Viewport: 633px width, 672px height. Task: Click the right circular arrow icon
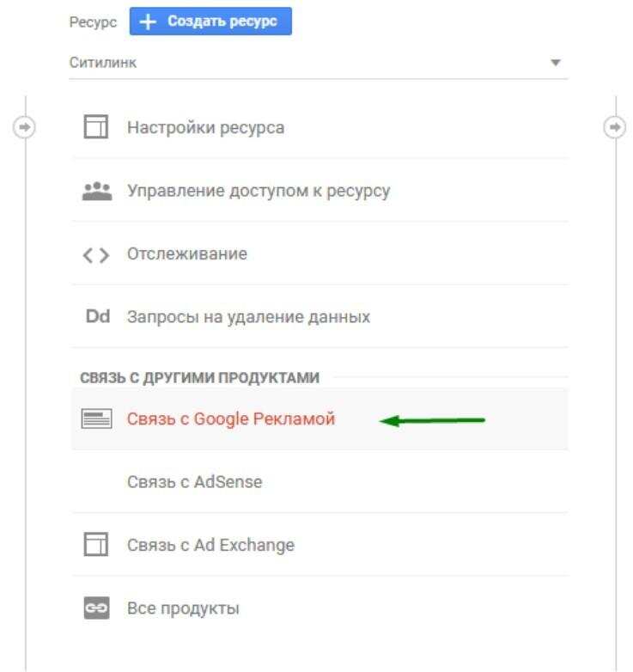click(x=614, y=127)
